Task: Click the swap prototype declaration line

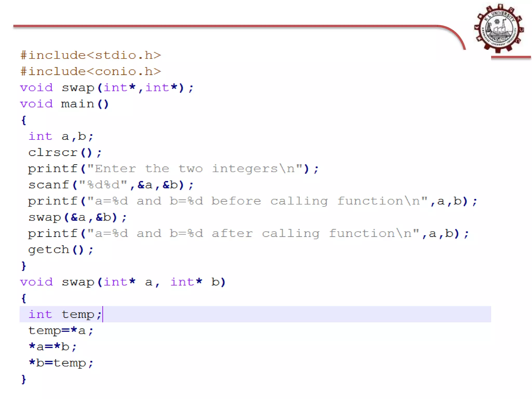Action: [x=107, y=88]
